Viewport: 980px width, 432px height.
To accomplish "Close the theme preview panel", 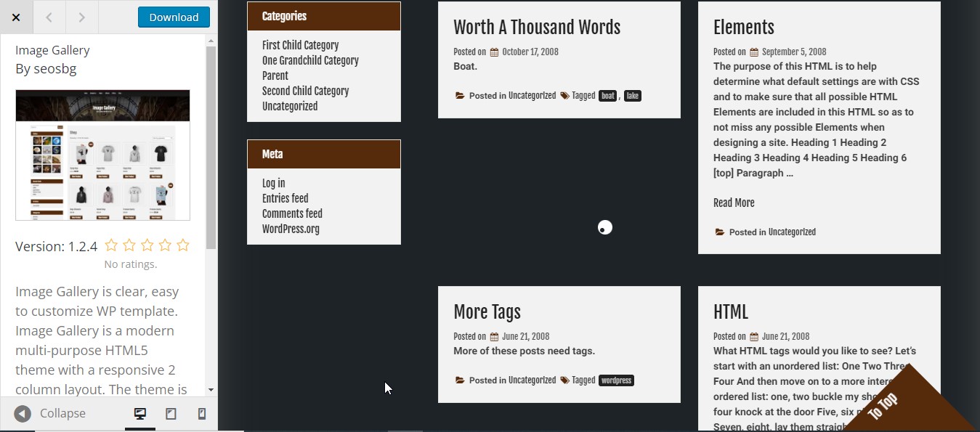I will point(16,17).
